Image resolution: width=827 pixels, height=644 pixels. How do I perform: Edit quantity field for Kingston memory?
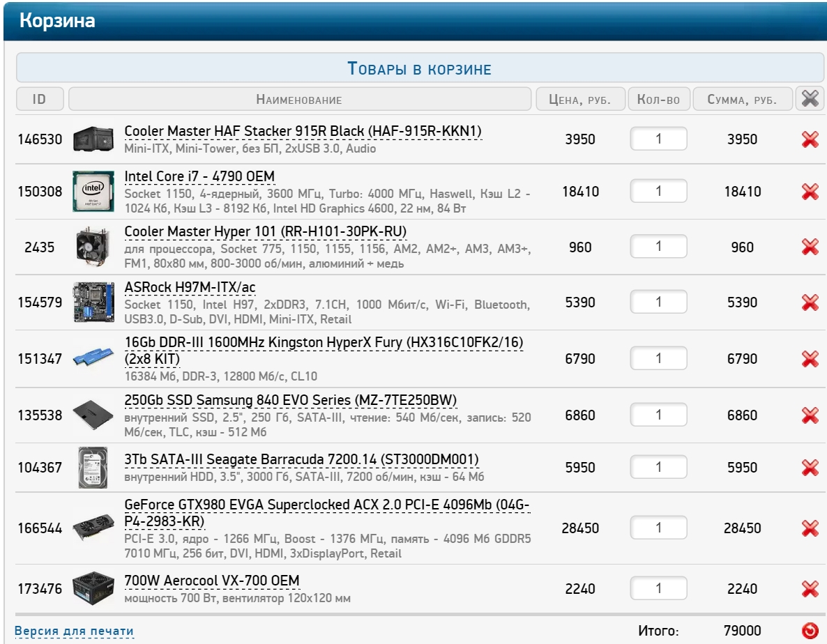tap(658, 358)
